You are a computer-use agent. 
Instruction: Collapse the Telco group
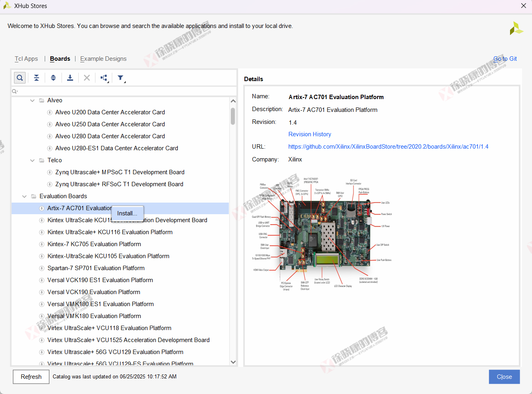coord(32,161)
